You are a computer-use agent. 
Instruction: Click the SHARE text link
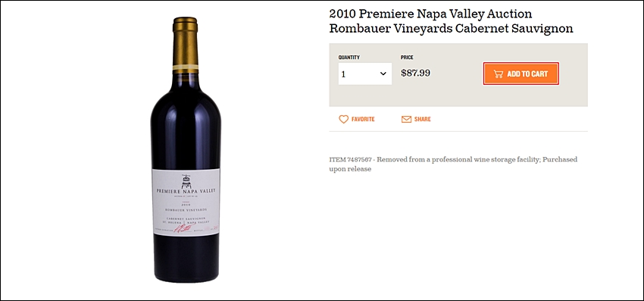(423, 119)
